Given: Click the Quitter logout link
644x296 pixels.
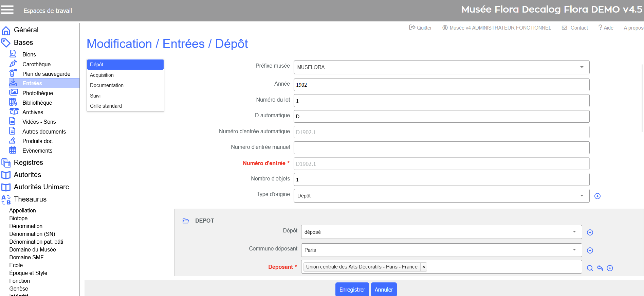Looking at the screenshot, I should coord(420,28).
